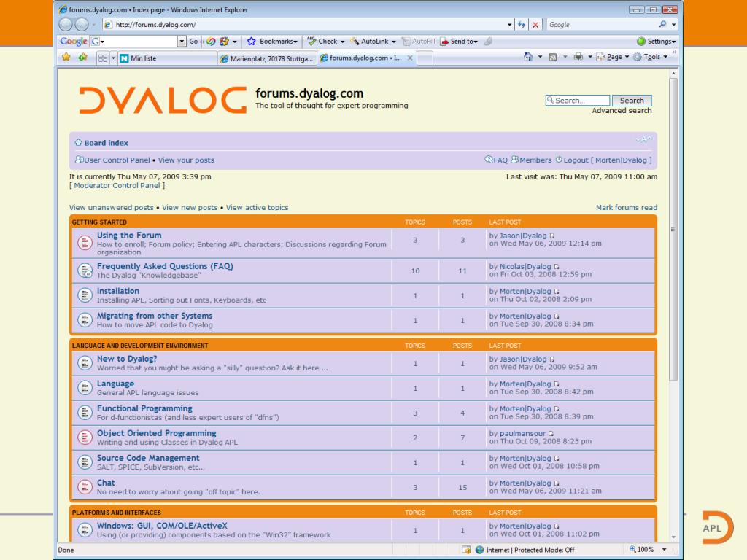Click the red Stop loading icon
Screen dimensions: 747x560
535,25
